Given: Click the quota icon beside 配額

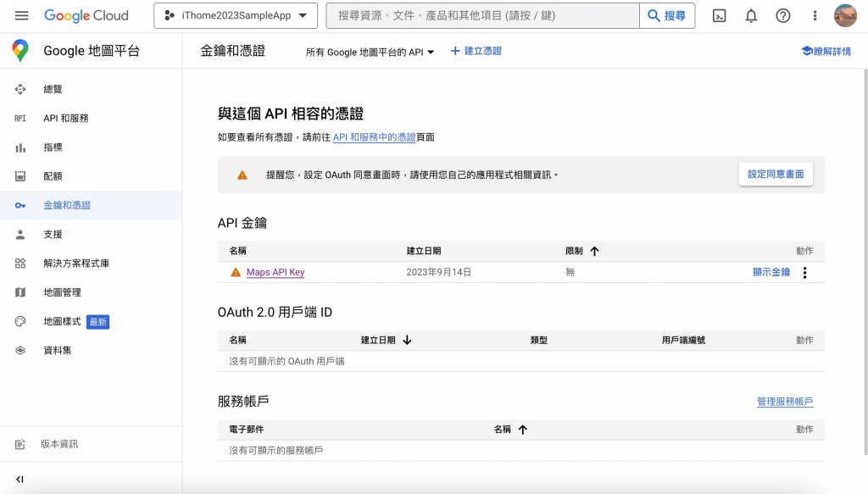Looking at the screenshot, I should pyautogui.click(x=20, y=176).
